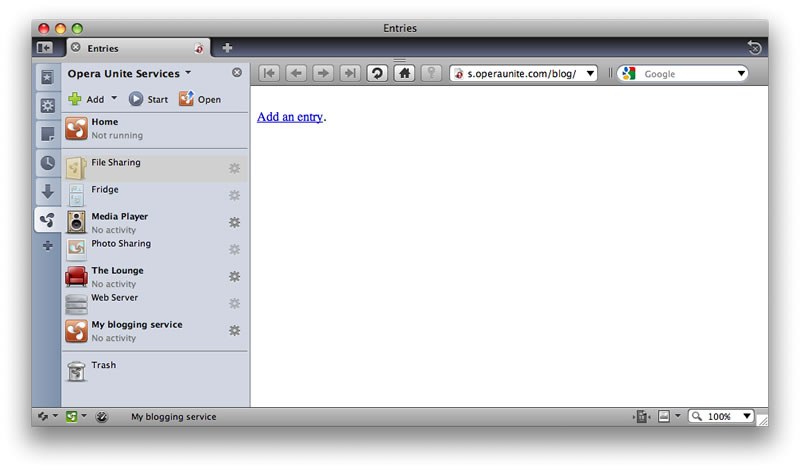The height and width of the screenshot is (470, 800).
Task: Click the Media Player gear icon
Action: [234, 222]
